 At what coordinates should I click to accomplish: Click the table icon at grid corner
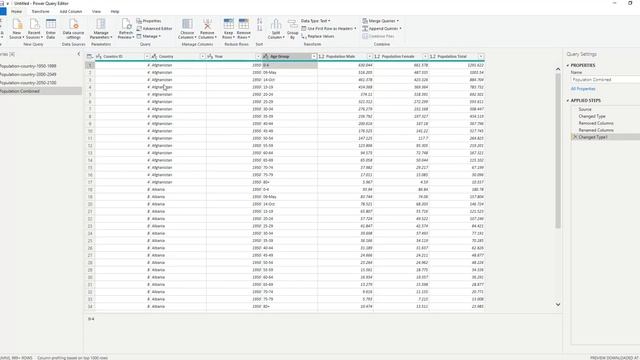tap(89, 56)
